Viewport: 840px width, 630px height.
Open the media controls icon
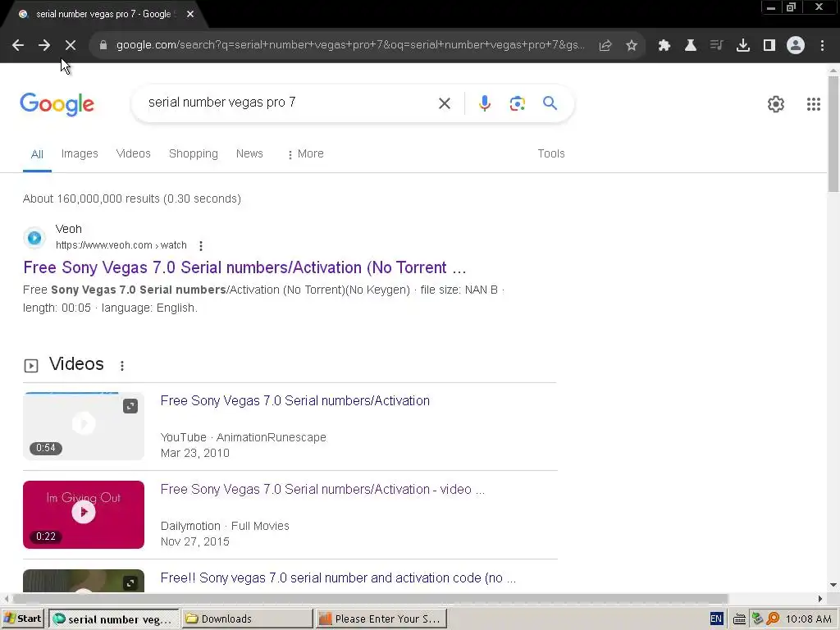(717, 46)
